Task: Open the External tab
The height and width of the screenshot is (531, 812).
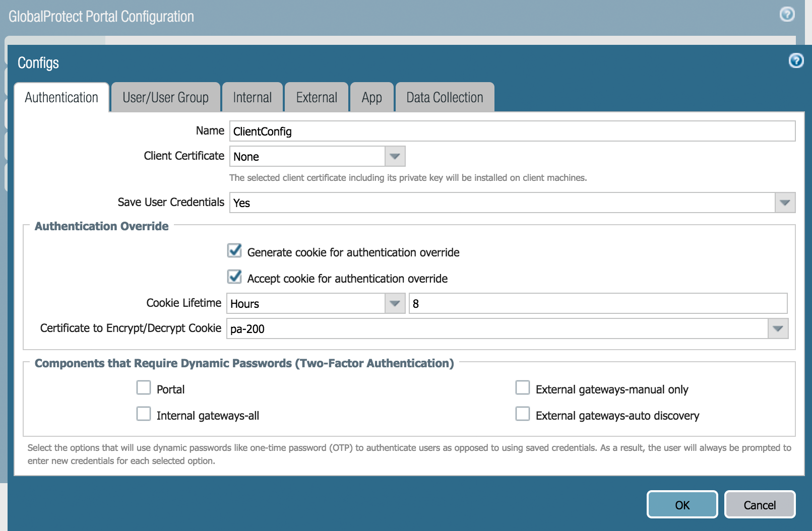Action: point(316,97)
